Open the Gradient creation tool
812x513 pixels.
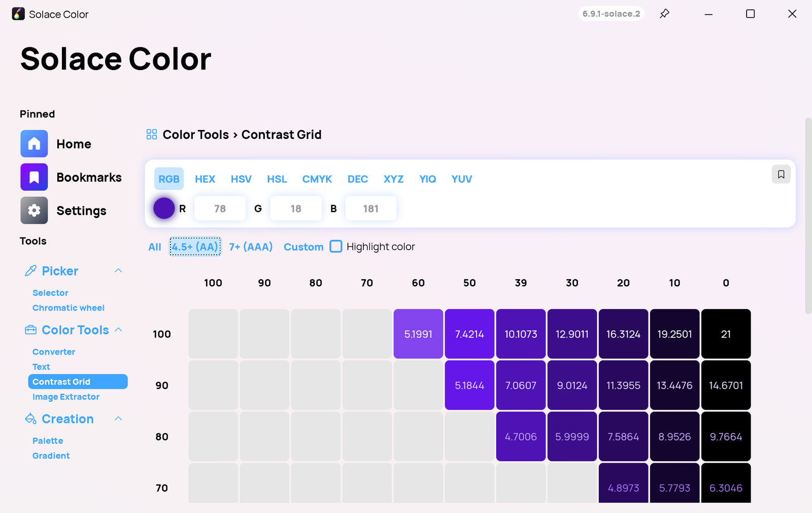tap(51, 456)
